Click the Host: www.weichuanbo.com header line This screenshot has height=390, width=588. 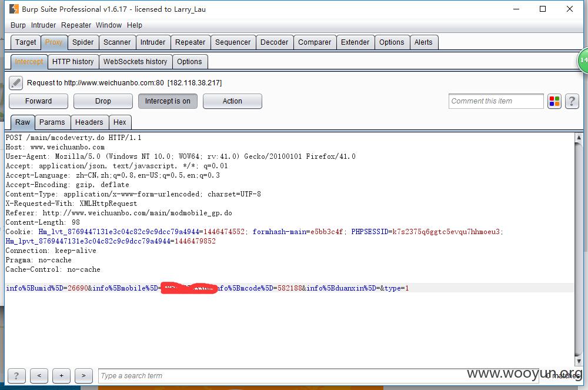55,147
